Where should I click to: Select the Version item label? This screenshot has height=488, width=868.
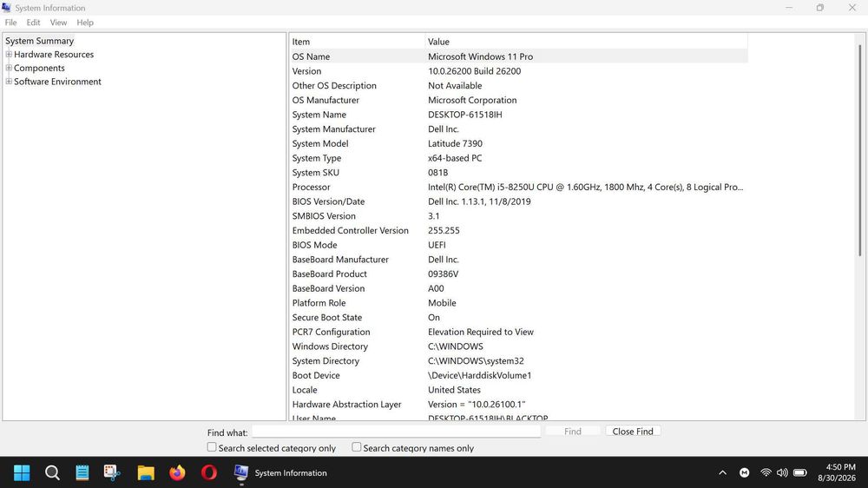pos(306,71)
